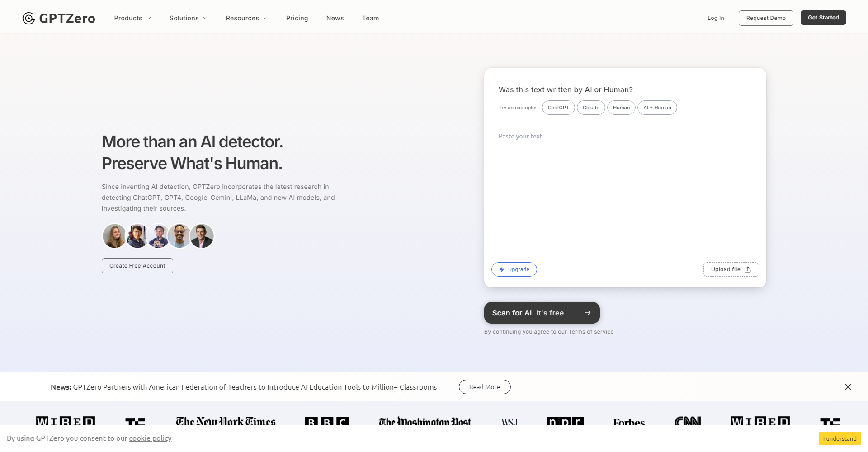Select the AI + Human example pill
Image resolution: width=868 pixels, height=452 pixels.
point(657,108)
